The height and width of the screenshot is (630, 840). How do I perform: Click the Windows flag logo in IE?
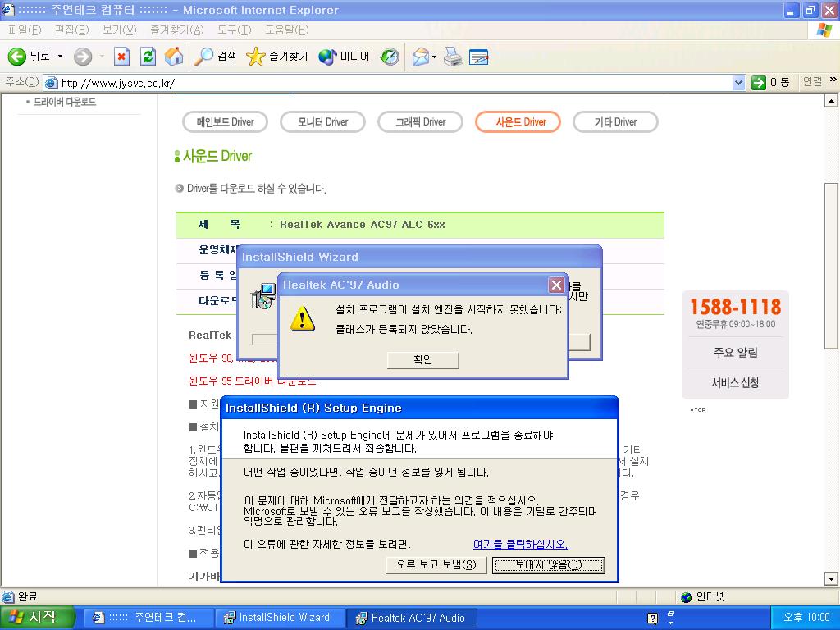[x=824, y=30]
